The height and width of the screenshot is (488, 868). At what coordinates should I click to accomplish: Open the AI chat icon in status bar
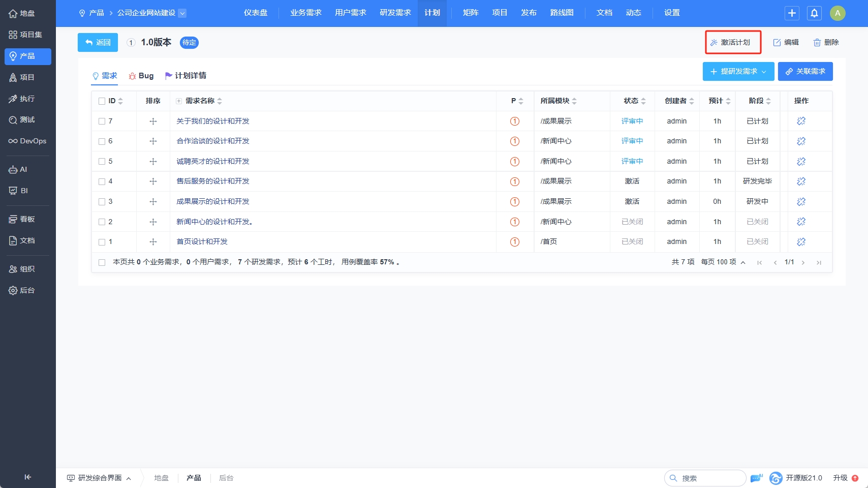(x=756, y=478)
